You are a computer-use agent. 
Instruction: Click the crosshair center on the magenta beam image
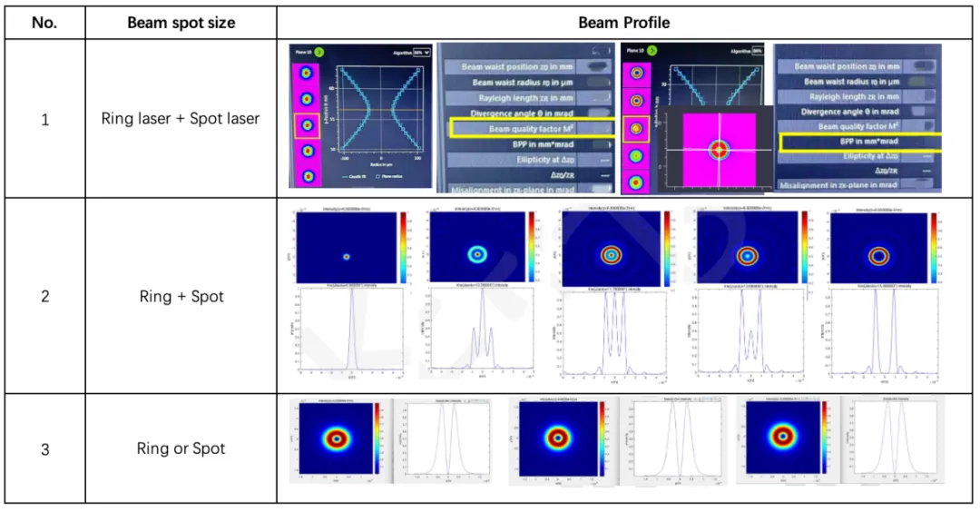[x=720, y=149]
